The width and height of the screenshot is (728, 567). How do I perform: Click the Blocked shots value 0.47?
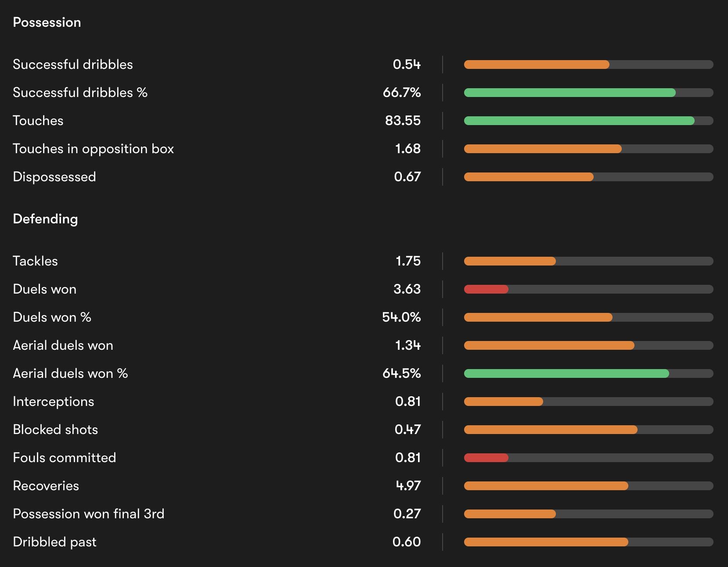pyautogui.click(x=407, y=430)
